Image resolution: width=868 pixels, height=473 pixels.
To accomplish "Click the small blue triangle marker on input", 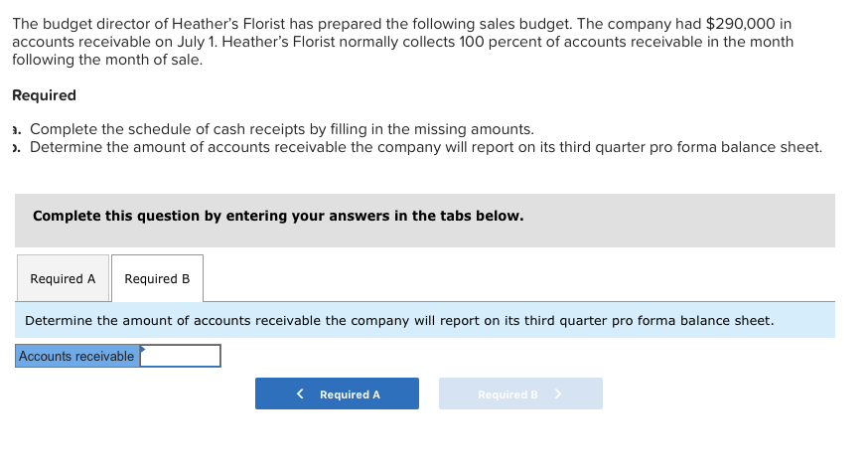I will click(143, 349).
